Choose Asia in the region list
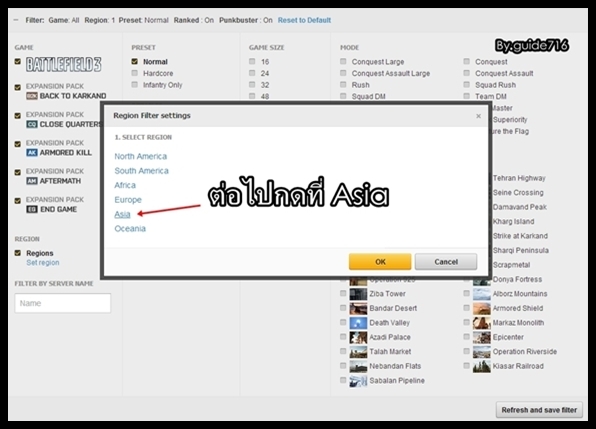The height and width of the screenshot is (429, 596). click(x=122, y=214)
